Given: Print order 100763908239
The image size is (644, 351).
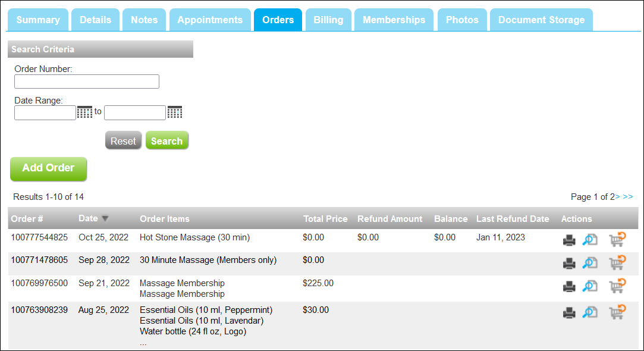Looking at the screenshot, I should coord(569,313).
